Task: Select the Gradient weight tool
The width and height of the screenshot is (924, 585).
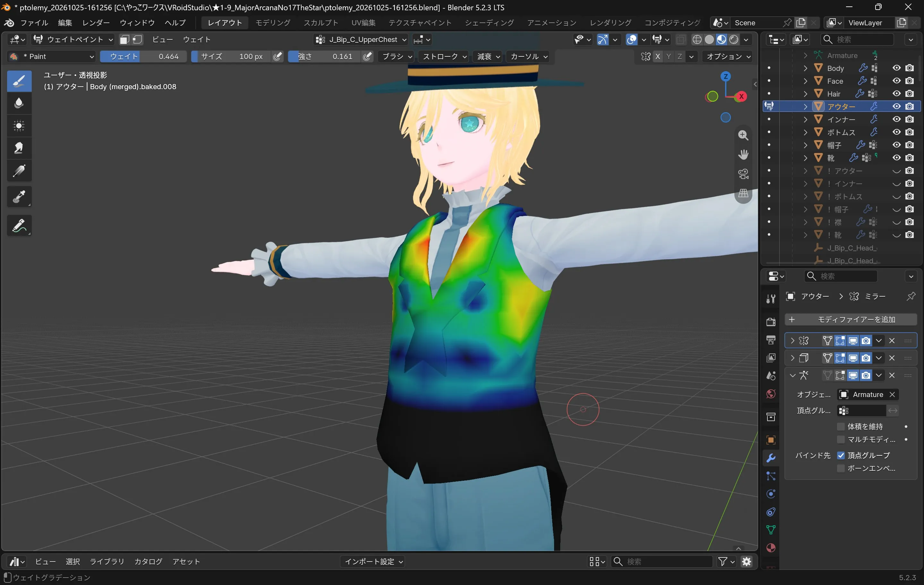Action: coord(19,171)
